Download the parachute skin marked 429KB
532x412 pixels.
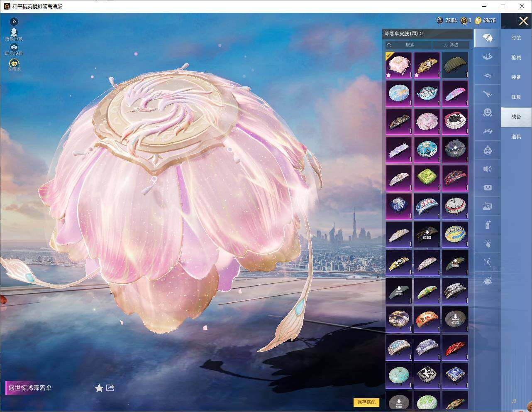tap(455, 319)
